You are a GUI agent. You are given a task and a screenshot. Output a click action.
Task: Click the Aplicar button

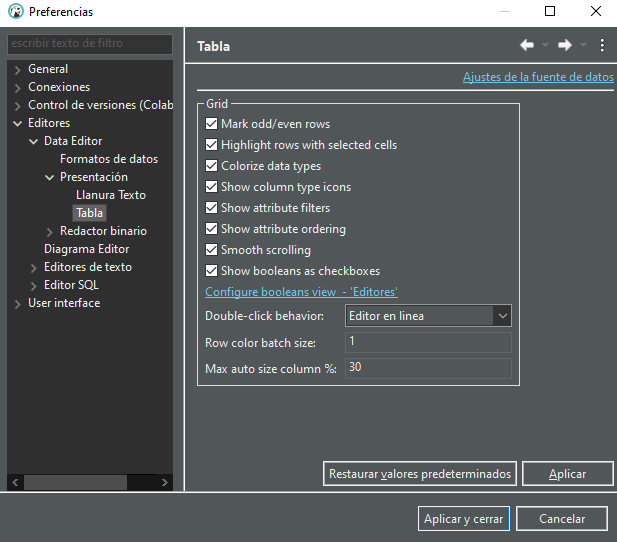pyautogui.click(x=567, y=474)
